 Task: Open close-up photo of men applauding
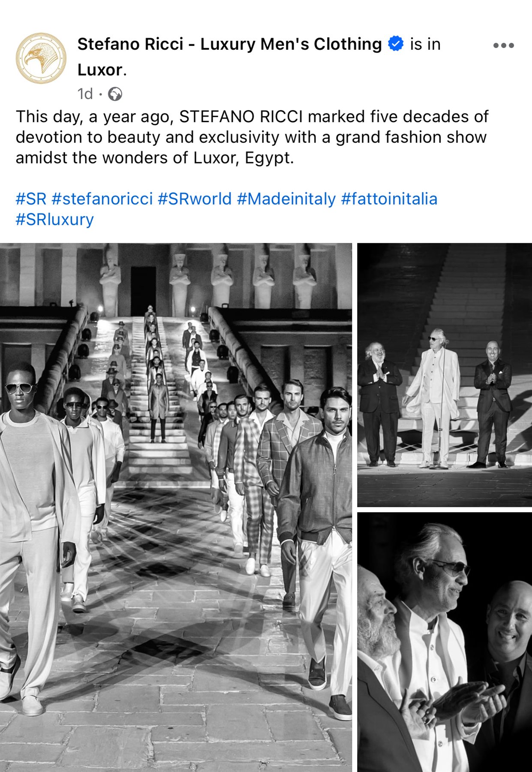445,642
